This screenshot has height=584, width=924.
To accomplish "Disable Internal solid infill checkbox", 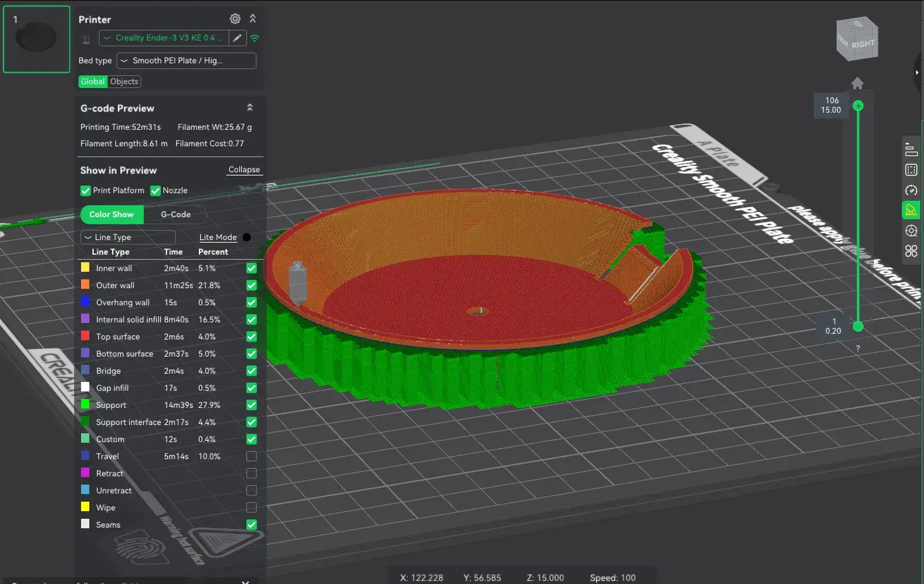I will [251, 319].
